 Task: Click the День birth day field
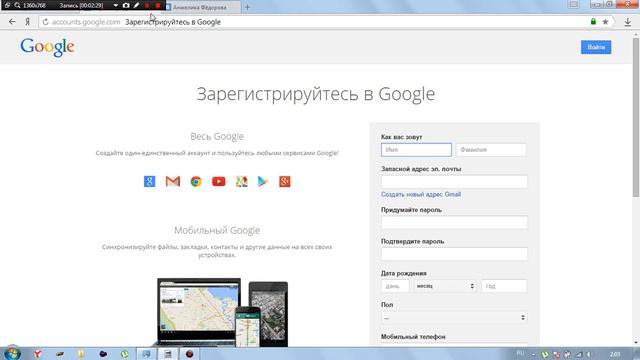[395, 286]
